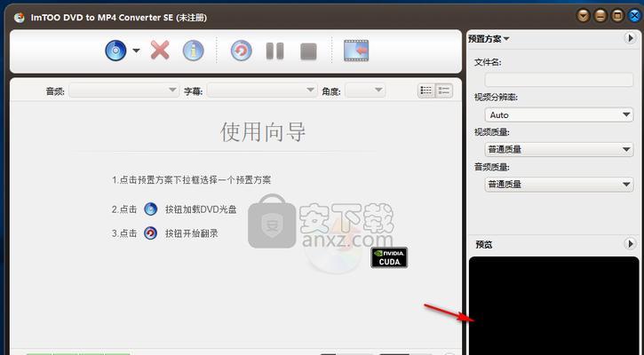
Task: Click the pause button in toolbar
Action: click(x=274, y=51)
